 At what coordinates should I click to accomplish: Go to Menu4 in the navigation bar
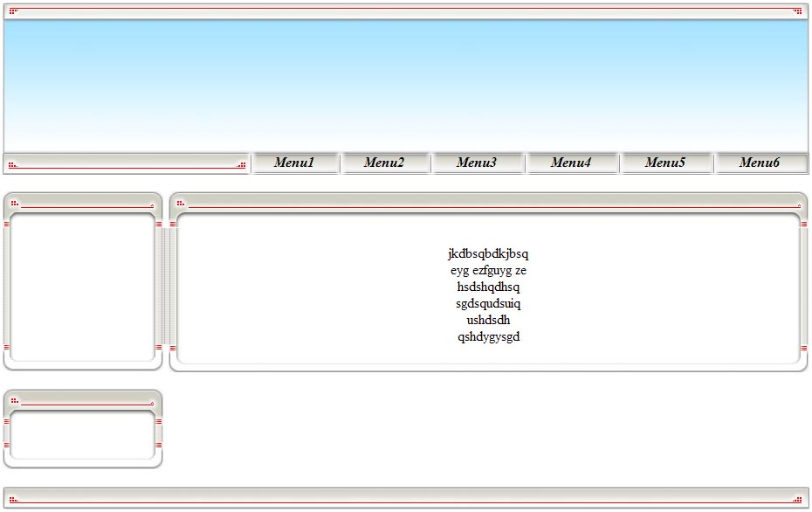click(571, 163)
